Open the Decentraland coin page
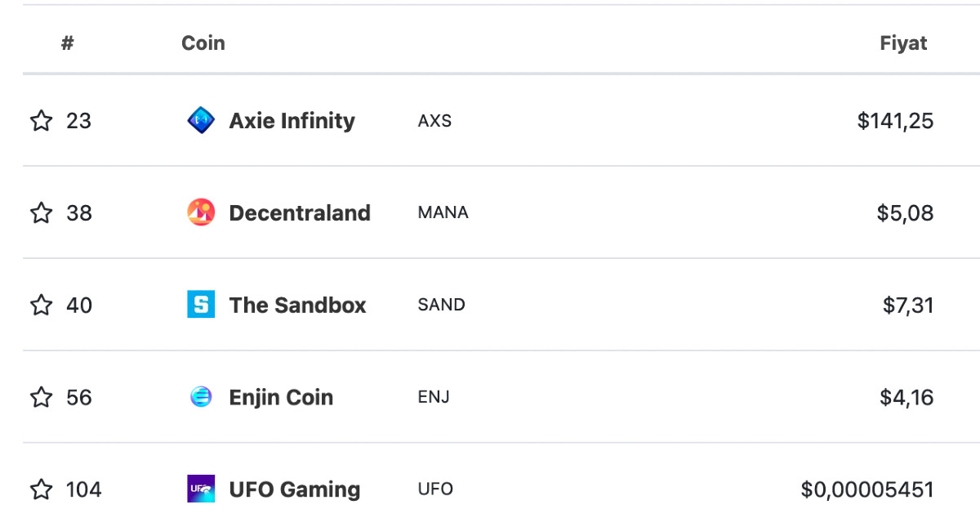The width and height of the screenshot is (980, 527). pos(299,213)
